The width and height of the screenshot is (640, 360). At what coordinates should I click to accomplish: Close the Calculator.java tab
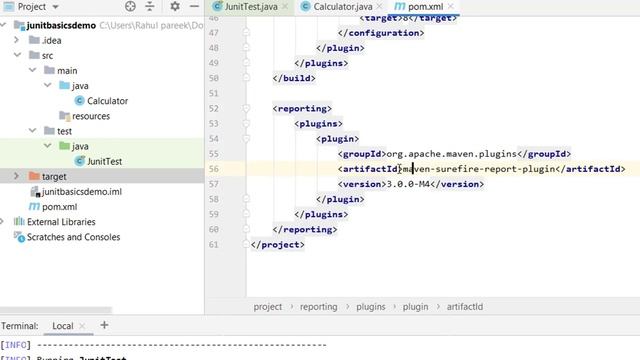pyautogui.click(x=379, y=7)
